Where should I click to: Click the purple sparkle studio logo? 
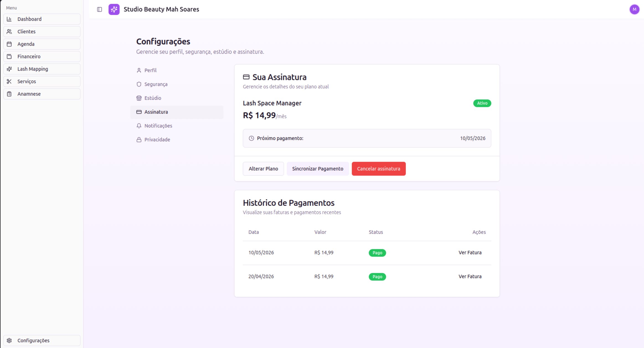pos(114,9)
